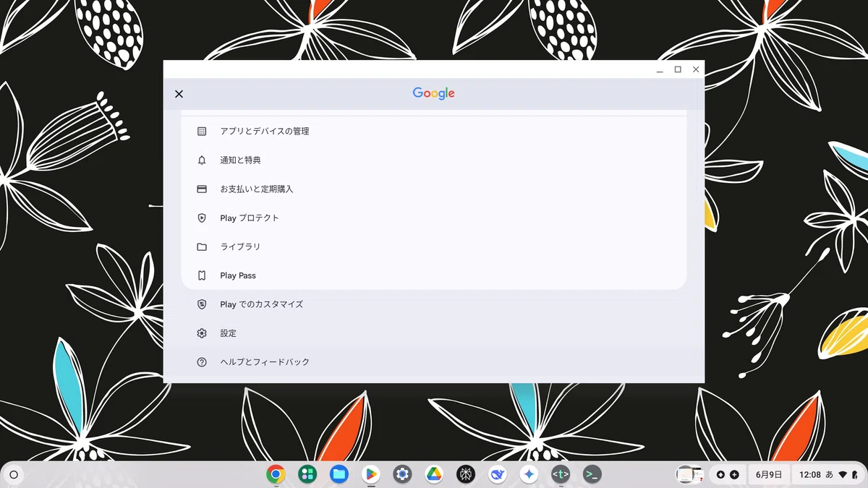Viewport: 868px width, 488px height.
Task: Click the bell icon for 通知と特典
Action: [x=202, y=160]
